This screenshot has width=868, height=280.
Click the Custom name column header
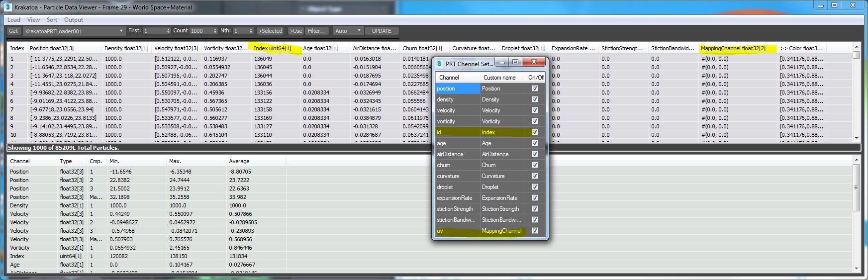point(502,78)
